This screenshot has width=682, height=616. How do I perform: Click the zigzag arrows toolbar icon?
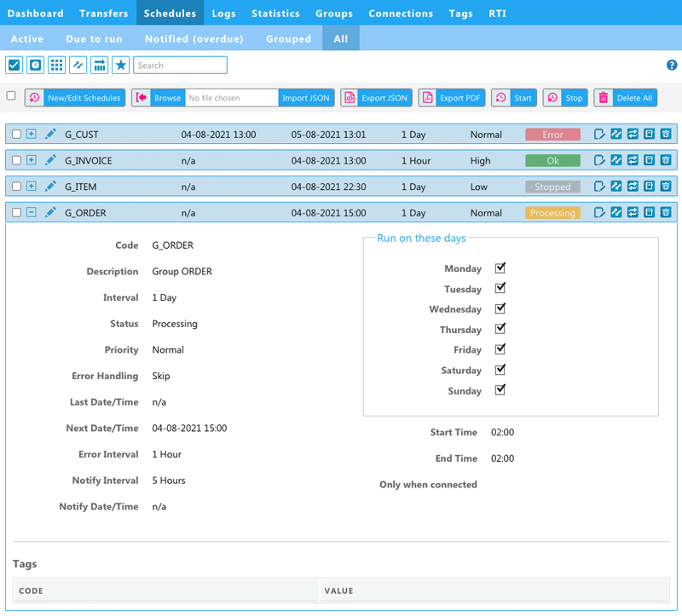pos(78,66)
